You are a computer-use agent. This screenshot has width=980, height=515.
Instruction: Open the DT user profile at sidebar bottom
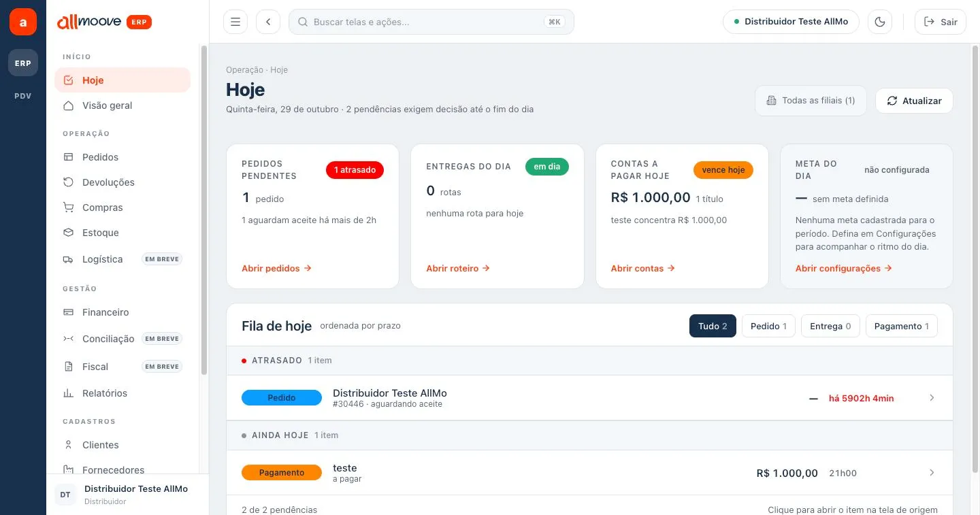click(128, 495)
